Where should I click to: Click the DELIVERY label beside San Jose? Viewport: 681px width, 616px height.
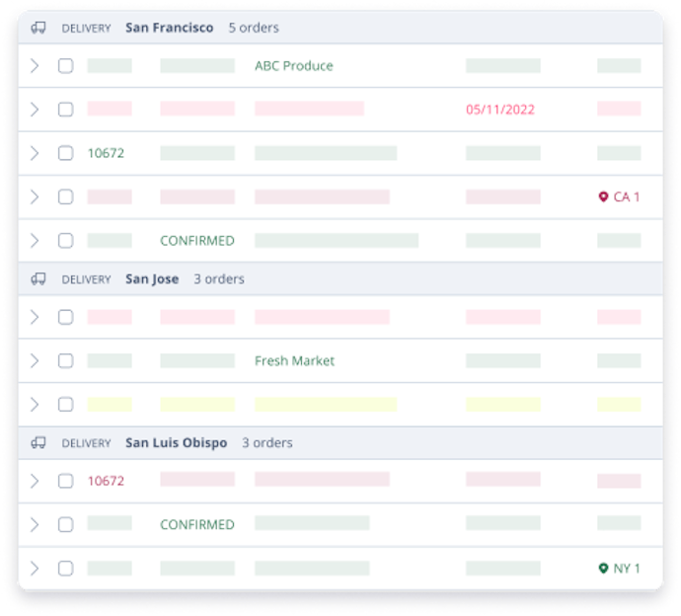pos(86,279)
